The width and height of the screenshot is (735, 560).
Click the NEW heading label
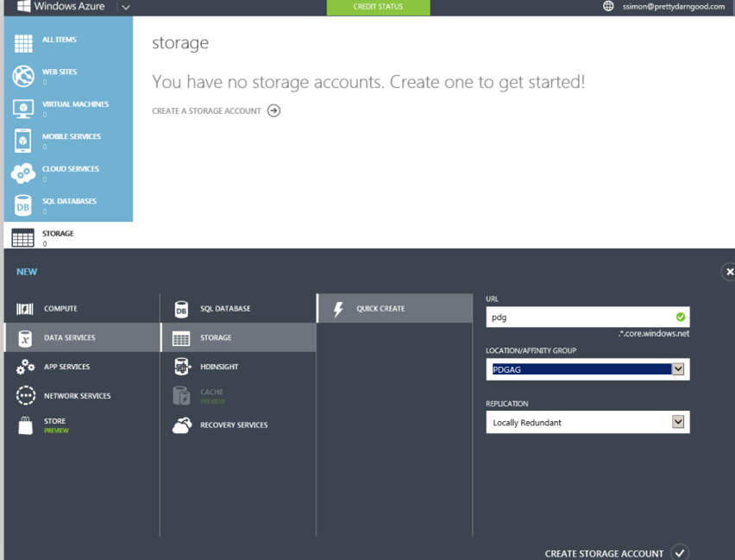[27, 272]
